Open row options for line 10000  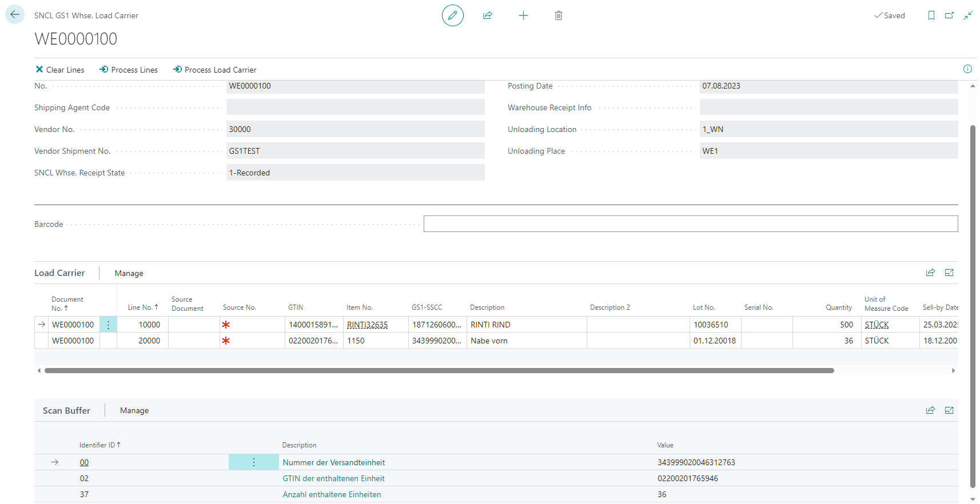coord(108,325)
